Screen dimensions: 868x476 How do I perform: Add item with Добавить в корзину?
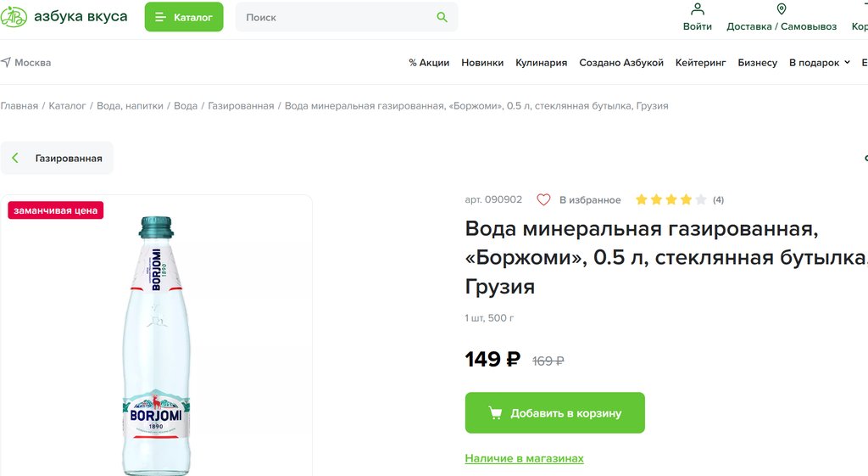pos(554,413)
